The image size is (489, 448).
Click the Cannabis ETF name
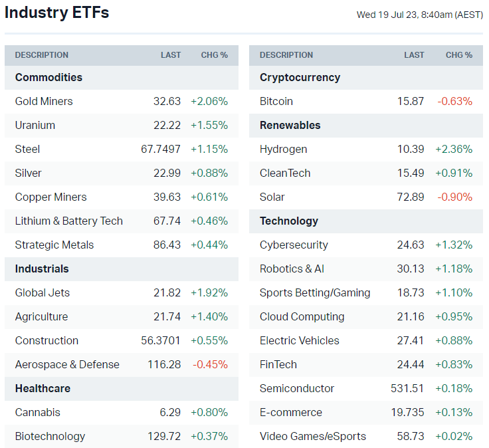37,412
